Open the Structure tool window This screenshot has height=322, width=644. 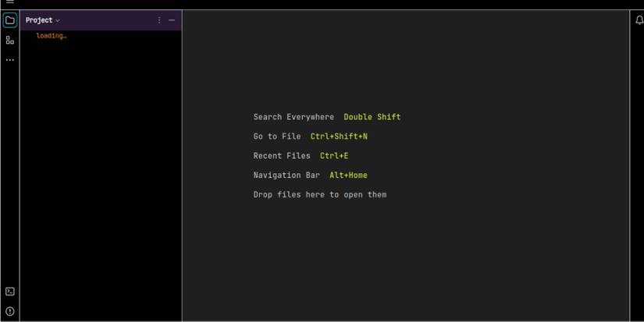[10, 40]
